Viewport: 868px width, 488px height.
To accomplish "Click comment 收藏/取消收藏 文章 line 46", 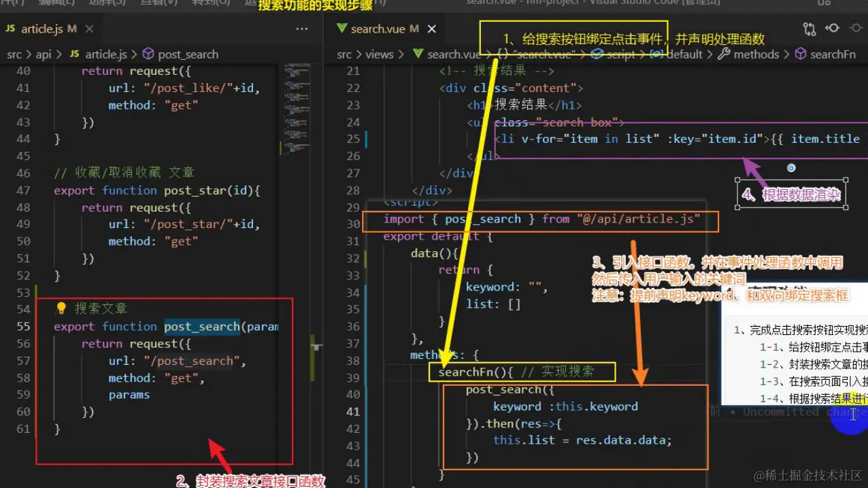I will click(124, 173).
